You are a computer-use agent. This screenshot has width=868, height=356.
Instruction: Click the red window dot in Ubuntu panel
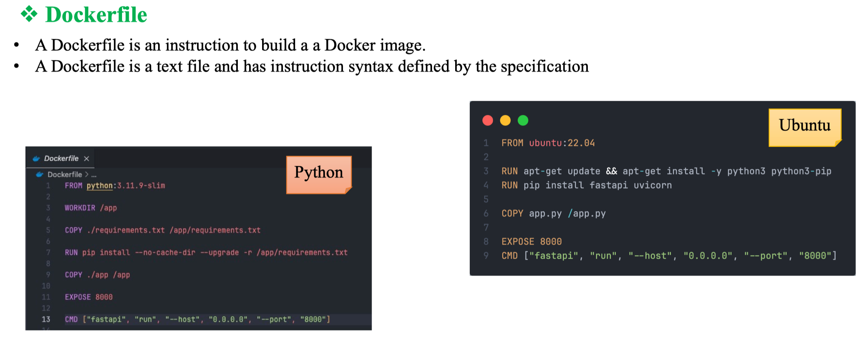(488, 120)
